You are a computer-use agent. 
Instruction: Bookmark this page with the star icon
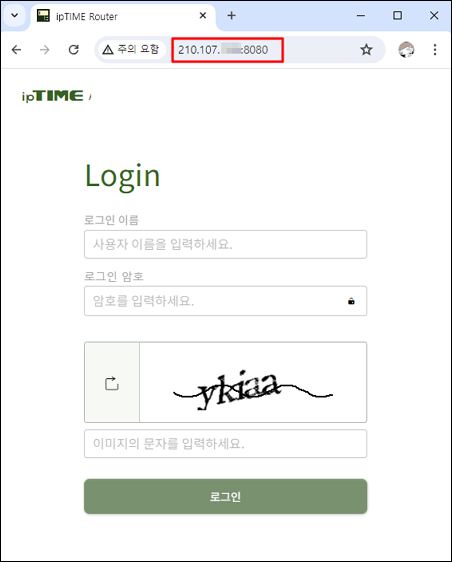(366, 49)
